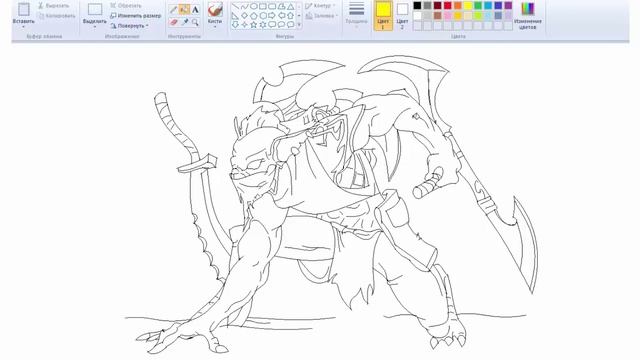Select the triangle shape

pos(291,7)
